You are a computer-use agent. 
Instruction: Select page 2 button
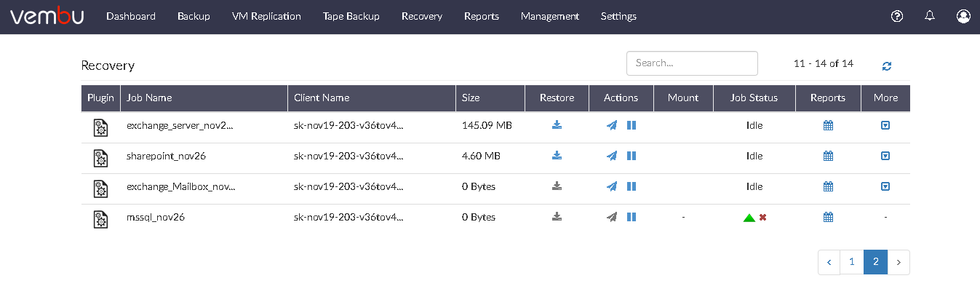[875, 262]
